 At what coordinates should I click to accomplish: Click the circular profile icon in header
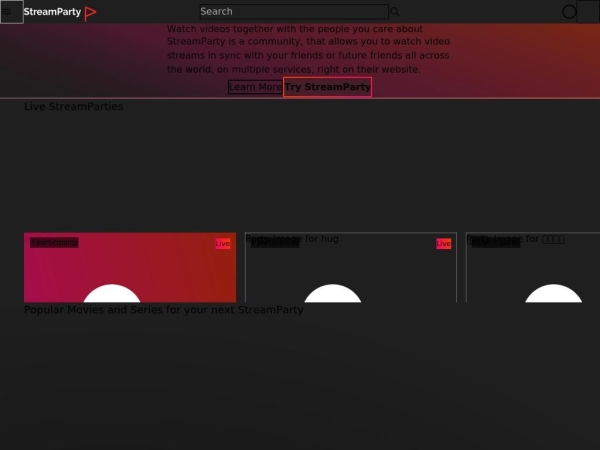click(x=569, y=12)
